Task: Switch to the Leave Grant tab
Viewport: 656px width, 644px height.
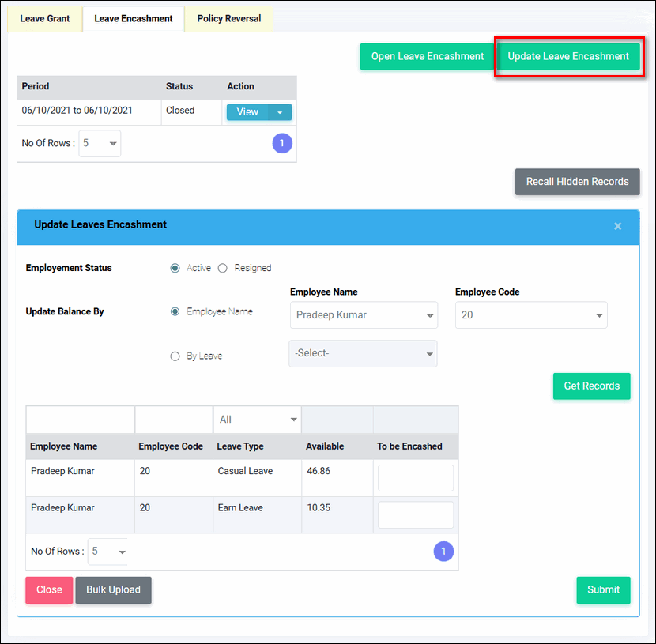Action: point(45,18)
